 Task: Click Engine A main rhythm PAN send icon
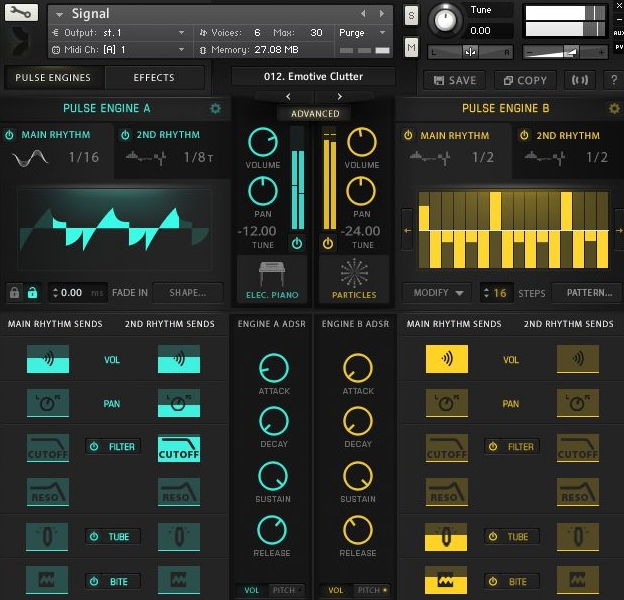(47, 404)
